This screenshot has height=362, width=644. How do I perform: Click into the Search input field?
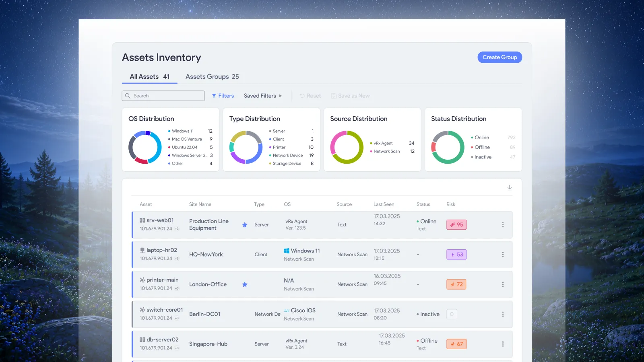click(163, 96)
